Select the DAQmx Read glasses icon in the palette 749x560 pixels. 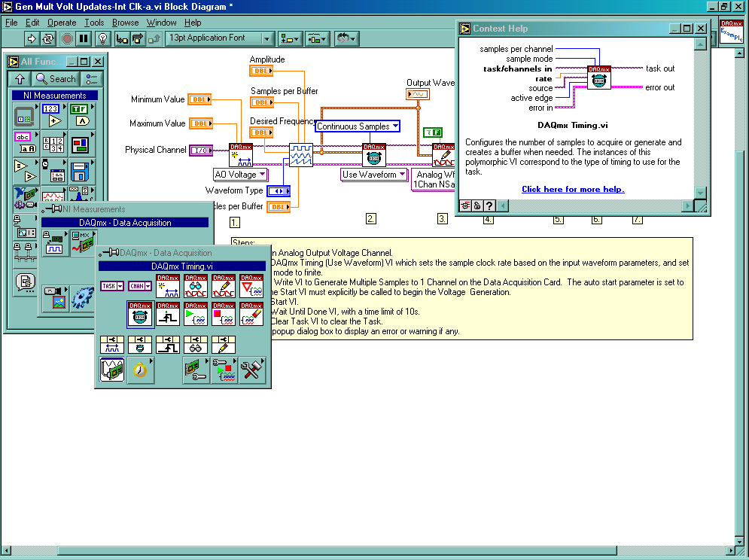click(196, 286)
